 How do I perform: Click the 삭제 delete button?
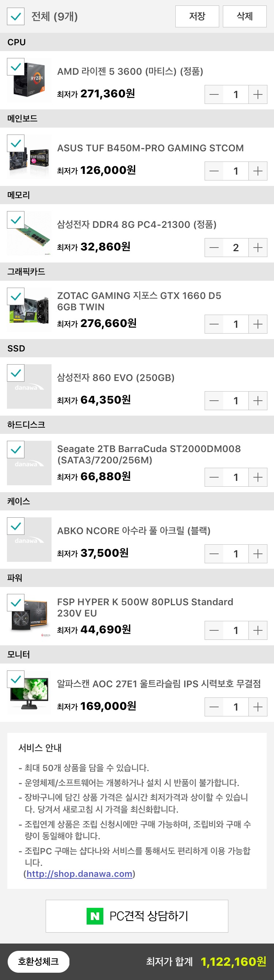[245, 16]
